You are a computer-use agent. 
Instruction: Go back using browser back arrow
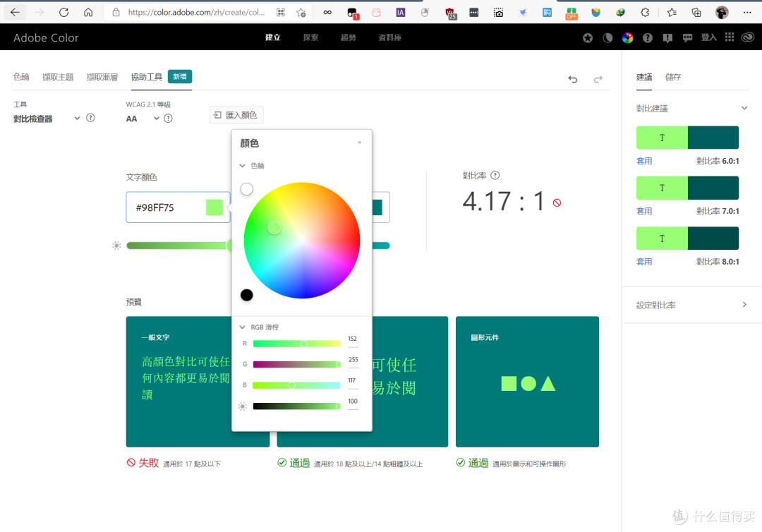[x=15, y=12]
